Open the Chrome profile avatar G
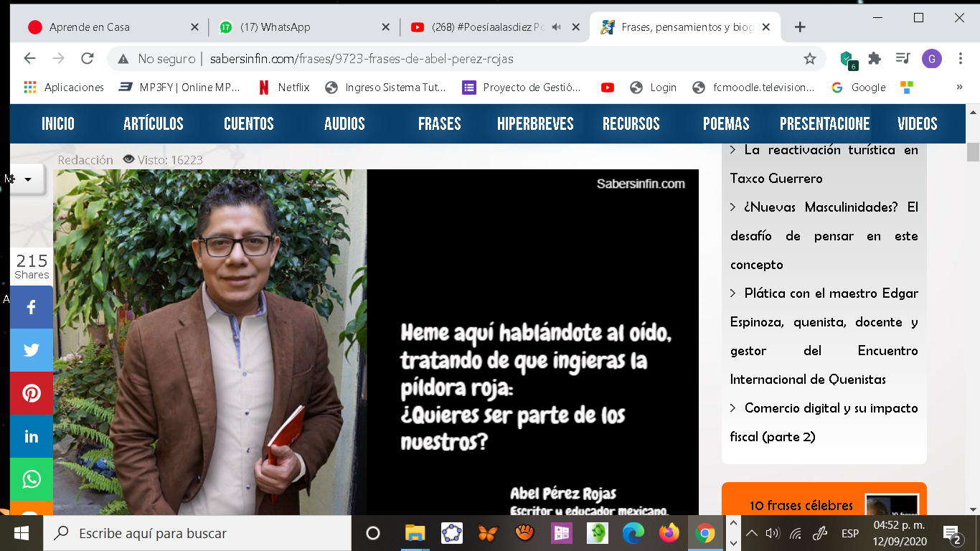The height and width of the screenshot is (551, 980). tap(931, 59)
